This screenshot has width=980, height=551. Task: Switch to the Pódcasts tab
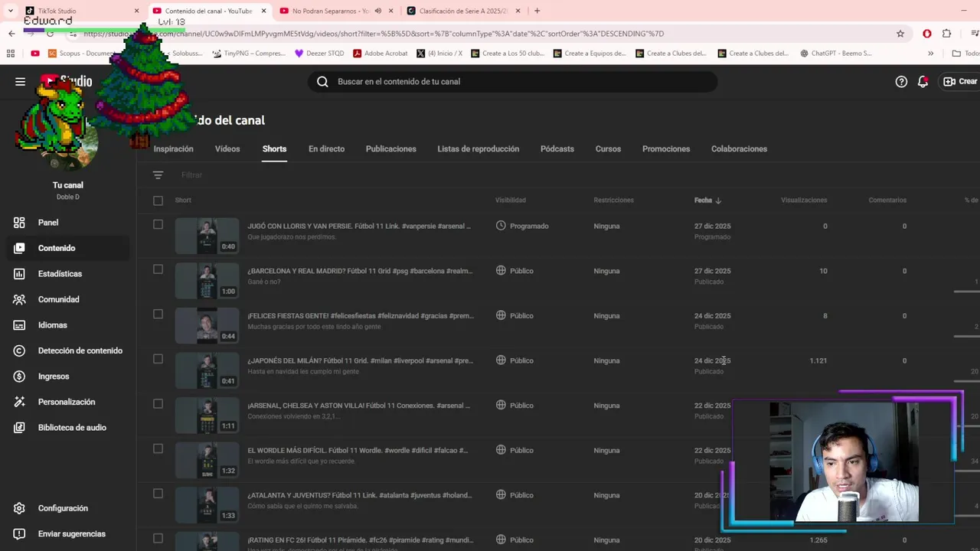pos(557,149)
